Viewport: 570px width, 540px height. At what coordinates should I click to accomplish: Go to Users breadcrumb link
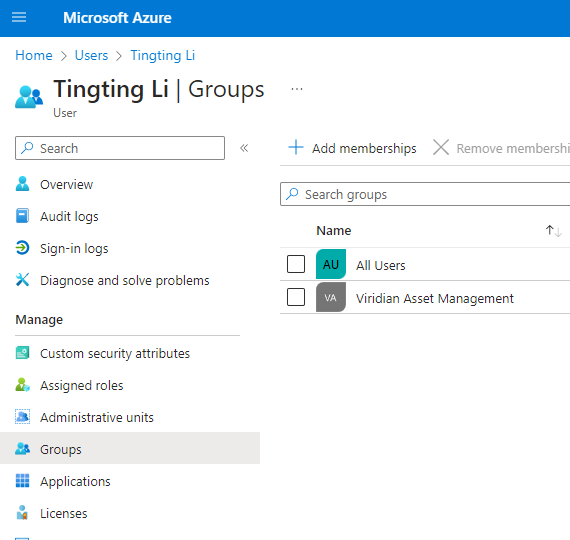click(91, 55)
